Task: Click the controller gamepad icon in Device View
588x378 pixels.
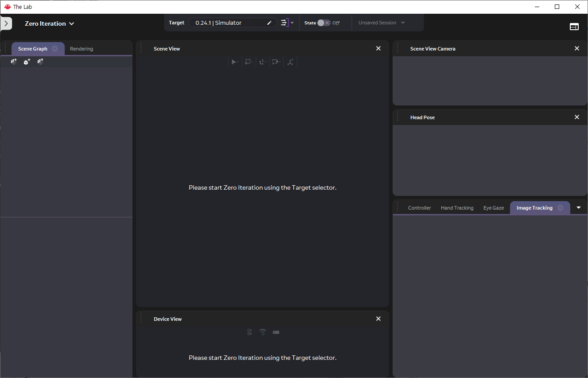Action: pyautogui.click(x=276, y=332)
